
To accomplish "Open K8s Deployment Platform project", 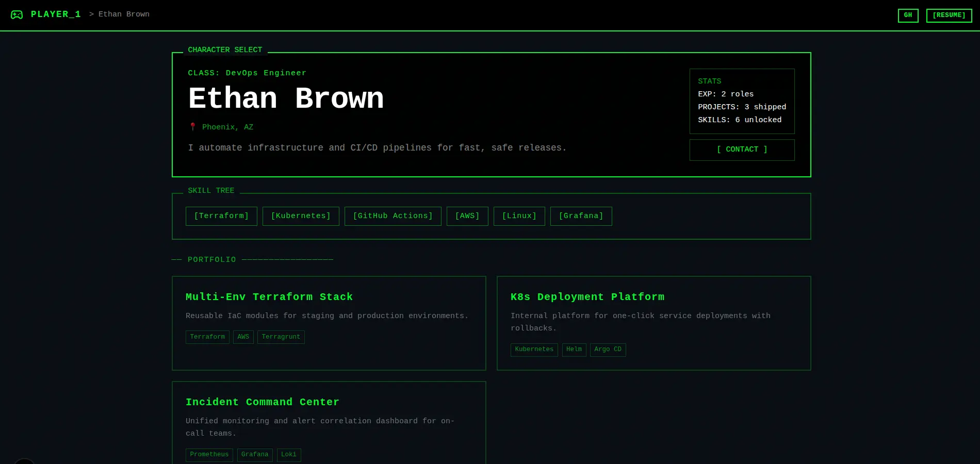I will tap(587, 297).
